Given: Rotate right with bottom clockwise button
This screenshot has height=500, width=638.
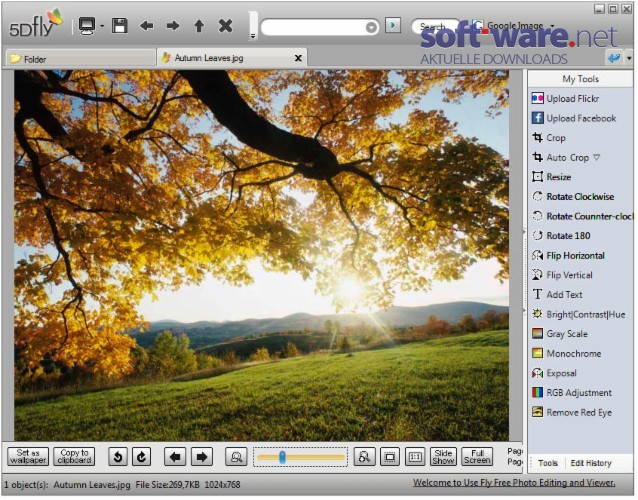Looking at the screenshot, I should 142,457.
